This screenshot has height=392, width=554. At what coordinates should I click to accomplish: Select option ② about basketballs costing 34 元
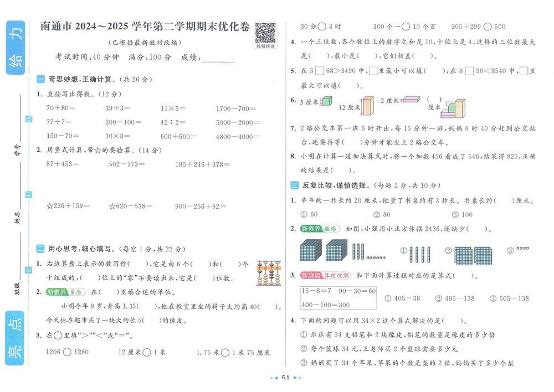pos(379,349)
